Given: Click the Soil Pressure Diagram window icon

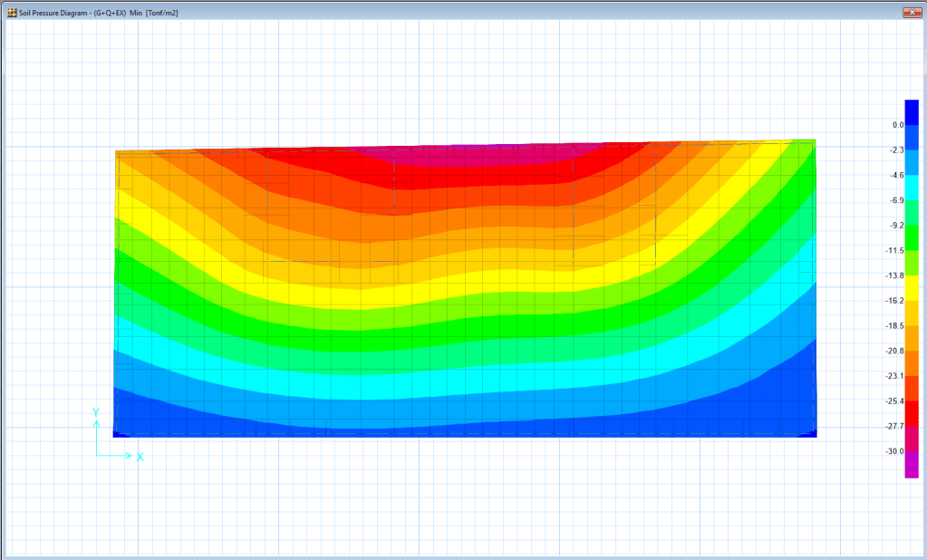Looking at the screenshot, I should 11,13.
